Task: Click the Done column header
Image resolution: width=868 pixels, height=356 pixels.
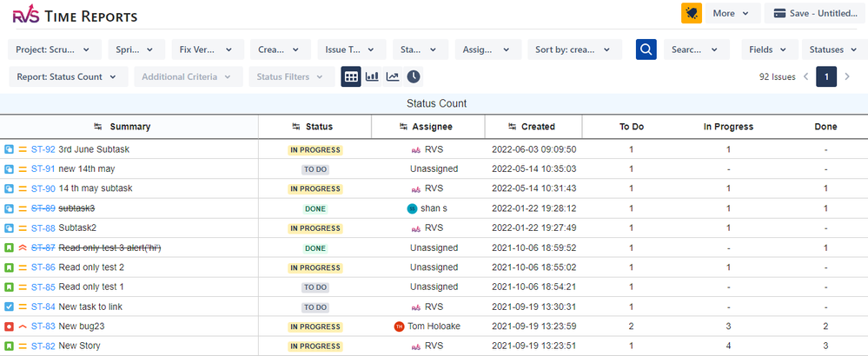Action: 825,127
